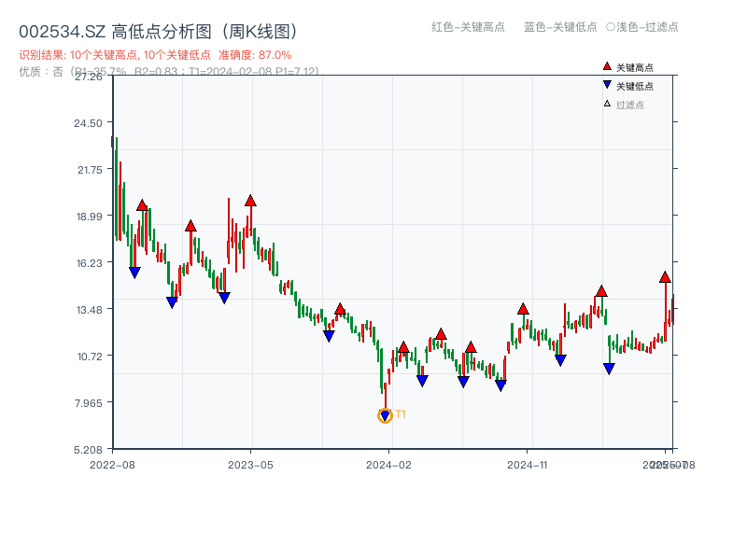Click blue low marker just before the 2023-05 spike
Image resolution: width=747 pixels, height=560 pixels.
tap(224, 298)
